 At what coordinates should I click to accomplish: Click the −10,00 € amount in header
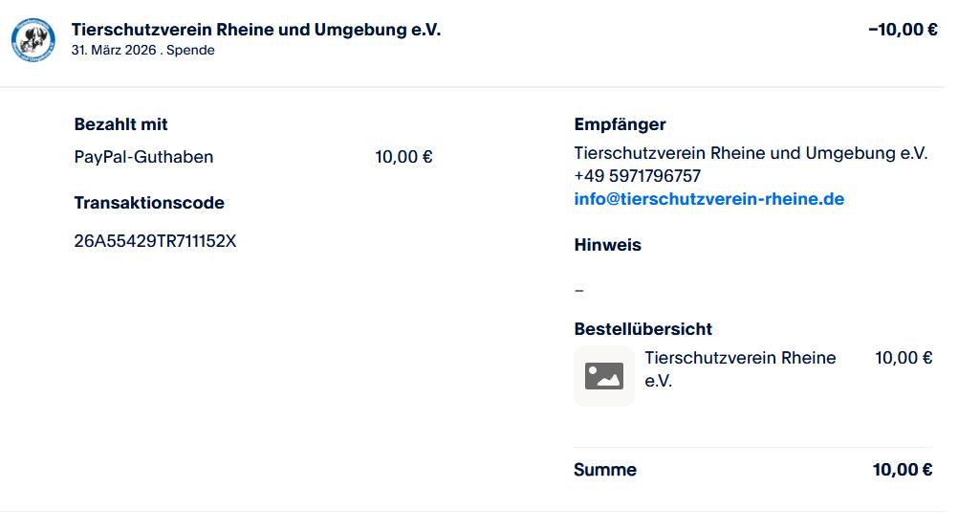coord(903,30)
